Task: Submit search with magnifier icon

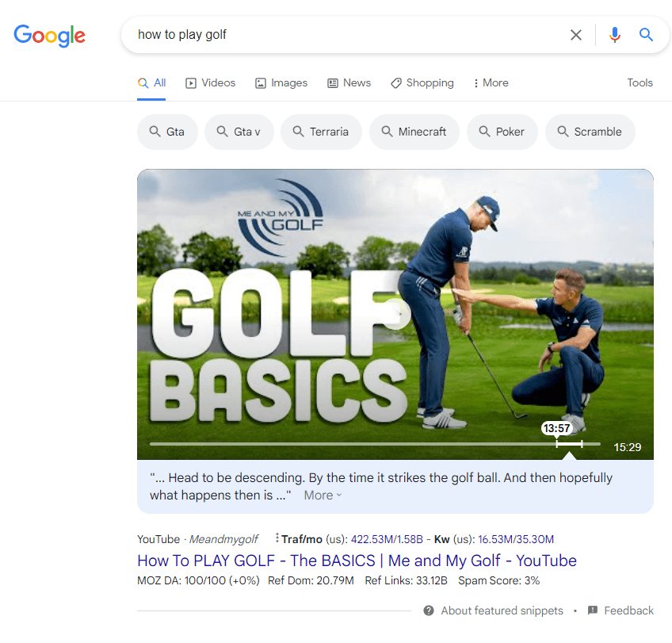Action: pos(646,35)
